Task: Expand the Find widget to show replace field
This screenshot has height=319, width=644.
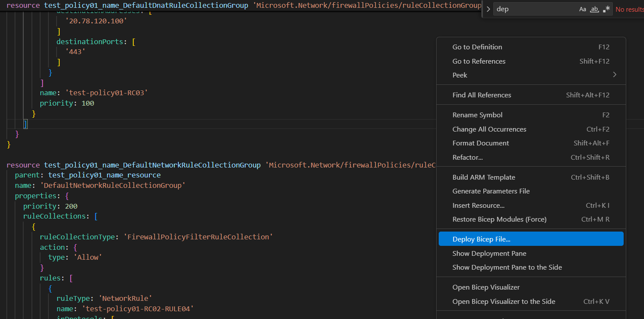Action: click(488, 9)
